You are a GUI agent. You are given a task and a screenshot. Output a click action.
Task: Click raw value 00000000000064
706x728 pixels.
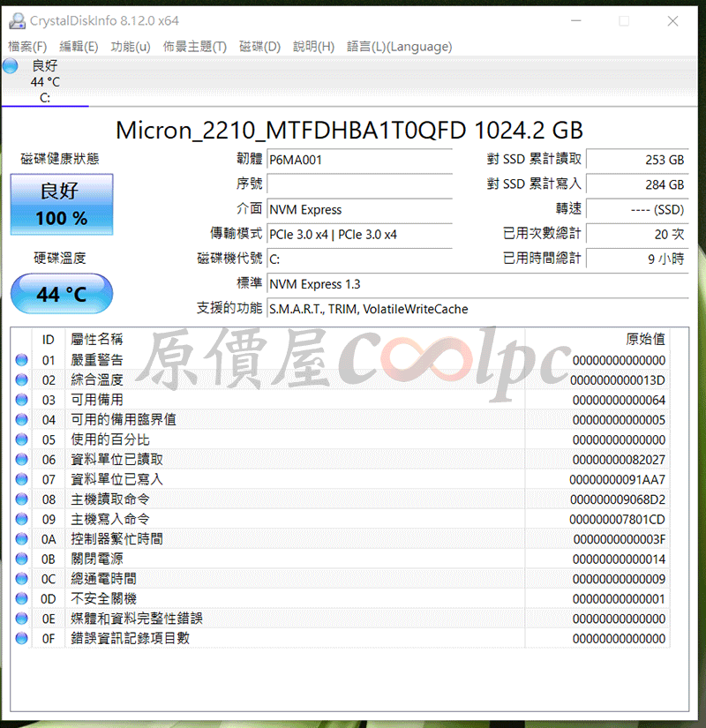[x=619, y=401]
